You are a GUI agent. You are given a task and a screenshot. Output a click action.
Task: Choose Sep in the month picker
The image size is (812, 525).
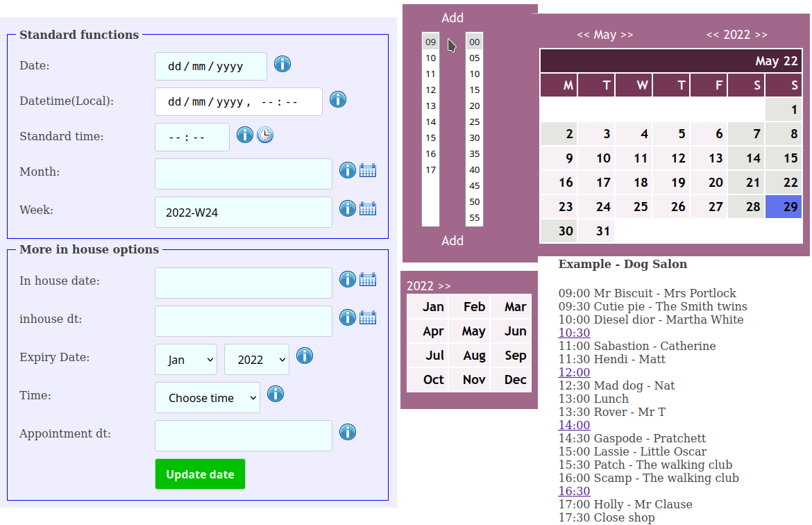511,356
